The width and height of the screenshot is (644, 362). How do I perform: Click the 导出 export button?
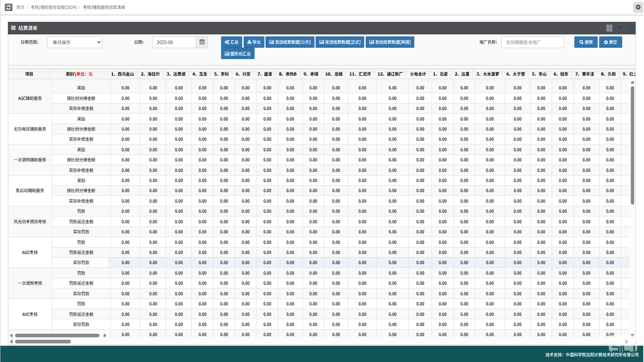[x=254, y=42]
